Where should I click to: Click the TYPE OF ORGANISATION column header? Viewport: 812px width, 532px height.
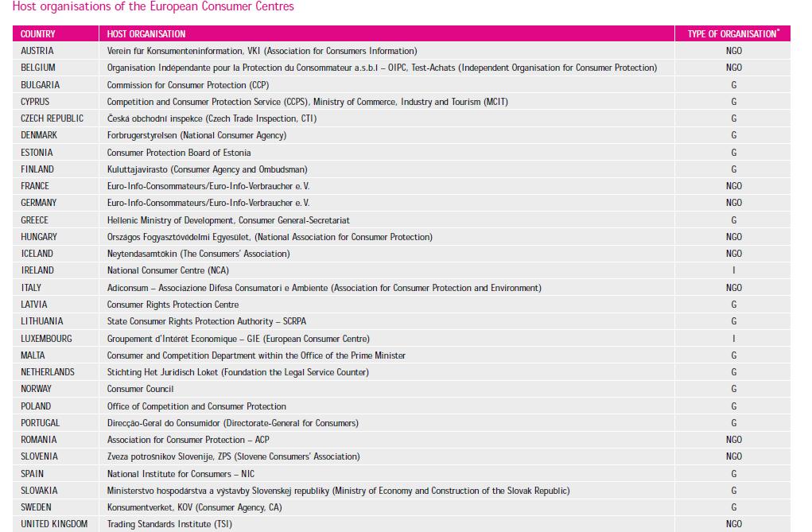[x=733, y=33]
